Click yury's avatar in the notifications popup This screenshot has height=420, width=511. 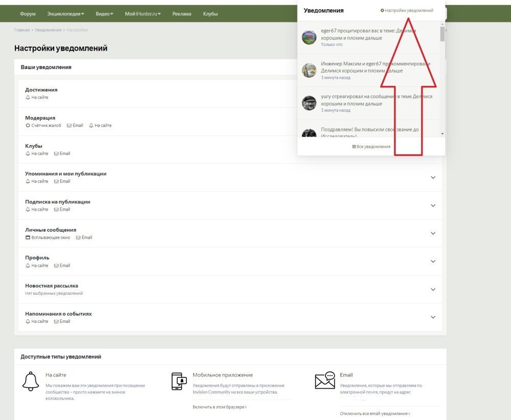click(x=309, y=103)
